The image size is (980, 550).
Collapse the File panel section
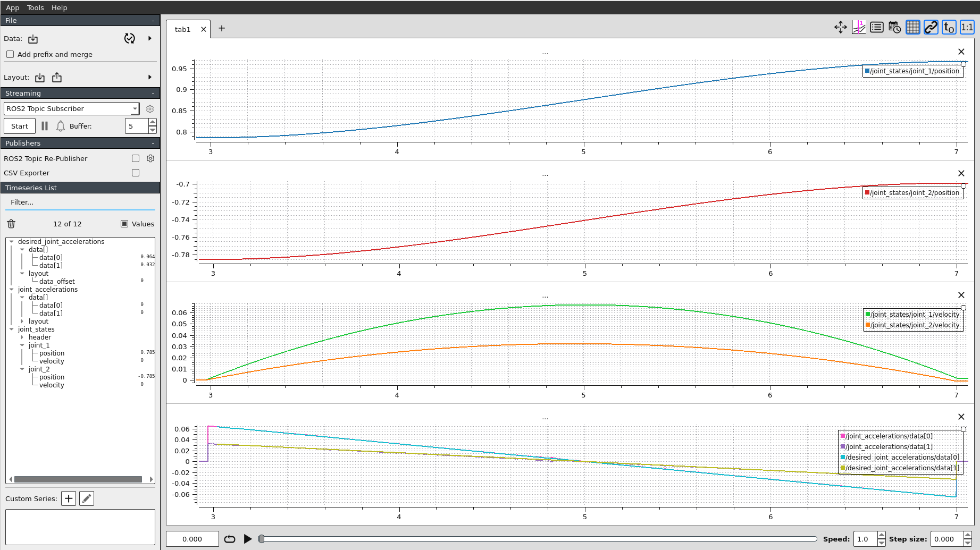153,20
